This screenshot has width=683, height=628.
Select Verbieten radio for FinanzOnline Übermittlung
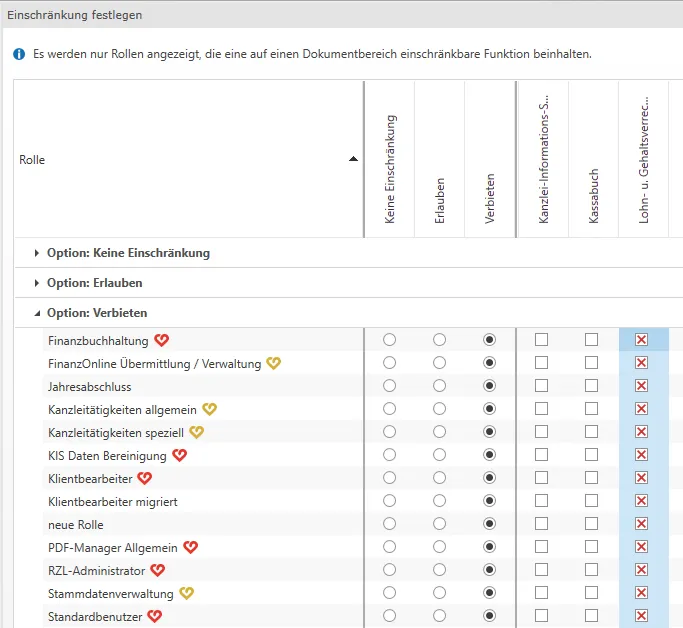coord(490,363)
